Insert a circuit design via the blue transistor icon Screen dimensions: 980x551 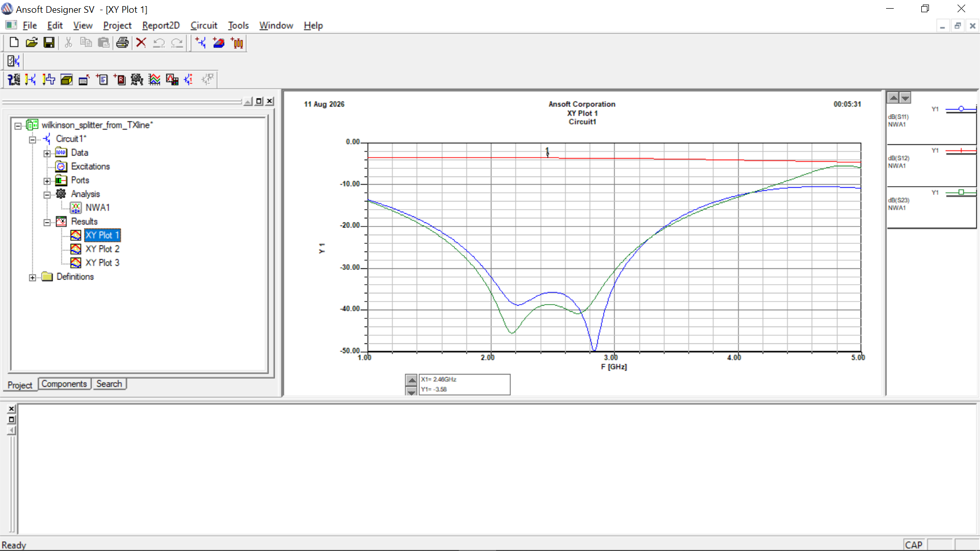point(201,43)
